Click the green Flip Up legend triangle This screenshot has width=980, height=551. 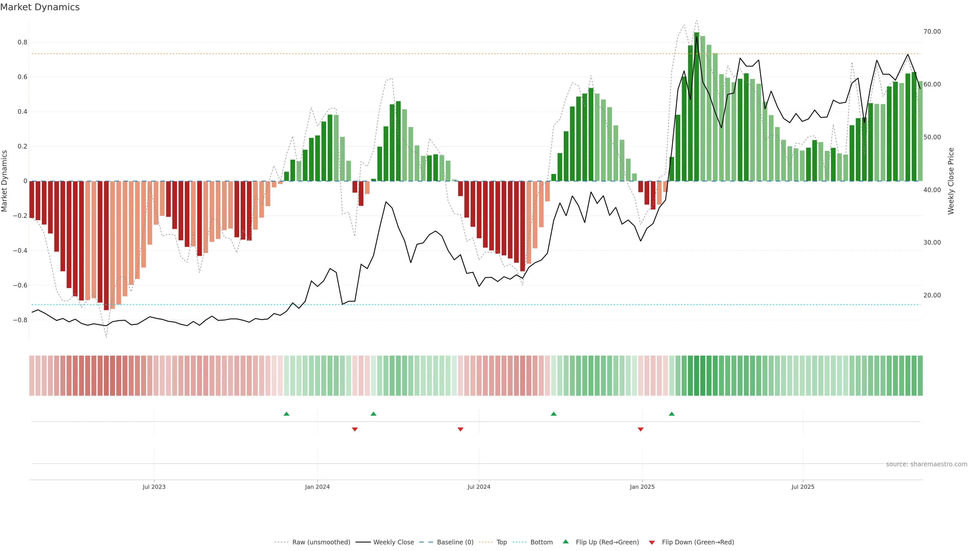pyautogui.click(x=566, y=542)
